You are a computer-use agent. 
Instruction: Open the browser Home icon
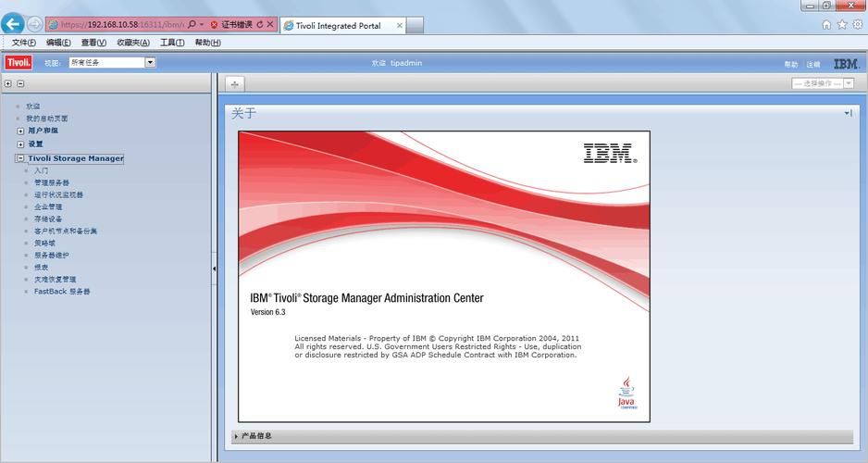tap(826, 24)
